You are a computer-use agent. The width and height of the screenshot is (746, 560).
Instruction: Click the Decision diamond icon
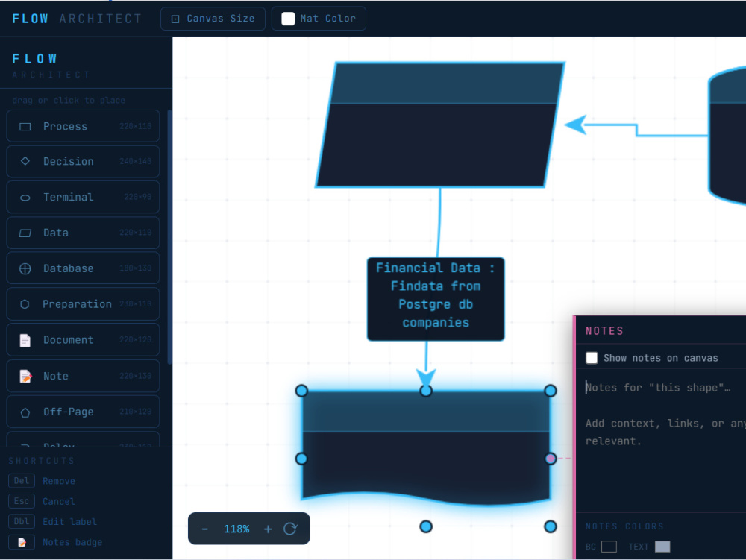coord(25,161)
